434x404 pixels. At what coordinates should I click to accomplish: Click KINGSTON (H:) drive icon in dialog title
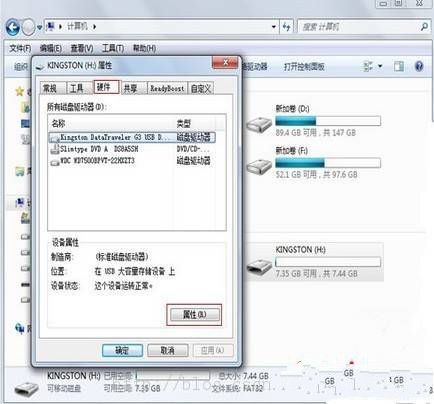pyautogui.click(x=40, y=66)
